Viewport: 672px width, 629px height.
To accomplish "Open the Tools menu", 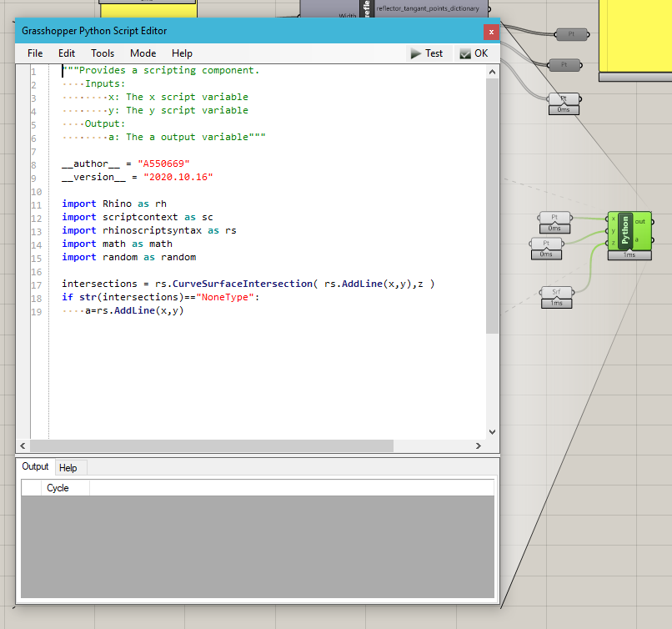I will (x=103, y=53).
